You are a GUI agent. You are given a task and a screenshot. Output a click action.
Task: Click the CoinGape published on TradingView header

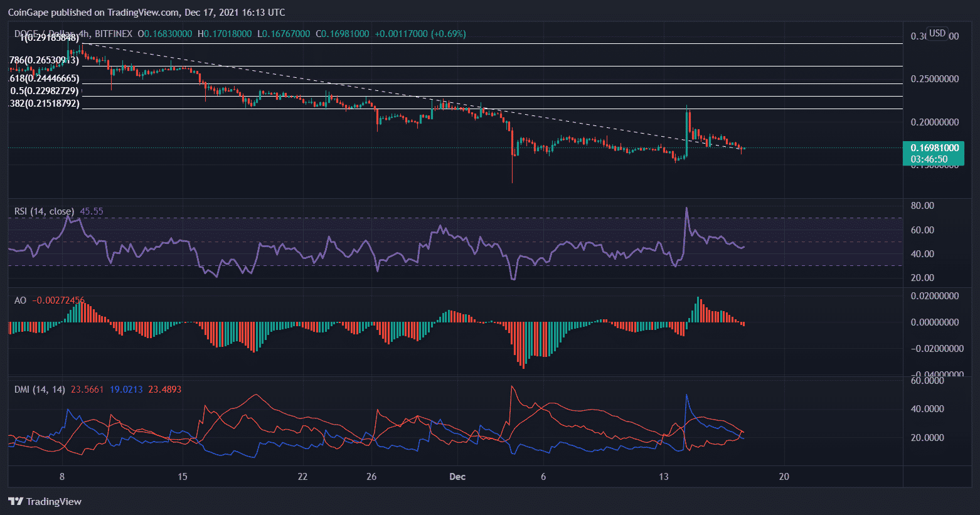(x=146, y=12)
